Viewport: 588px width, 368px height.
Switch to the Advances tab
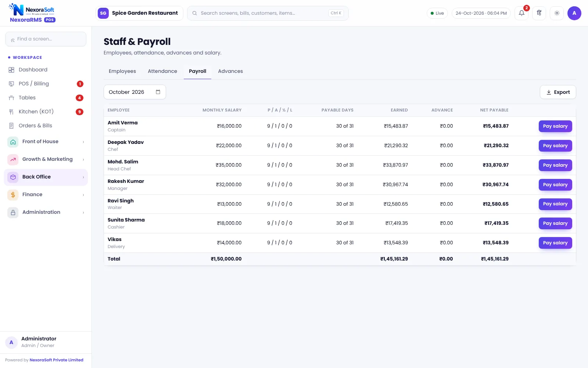(x=230, y=71)
